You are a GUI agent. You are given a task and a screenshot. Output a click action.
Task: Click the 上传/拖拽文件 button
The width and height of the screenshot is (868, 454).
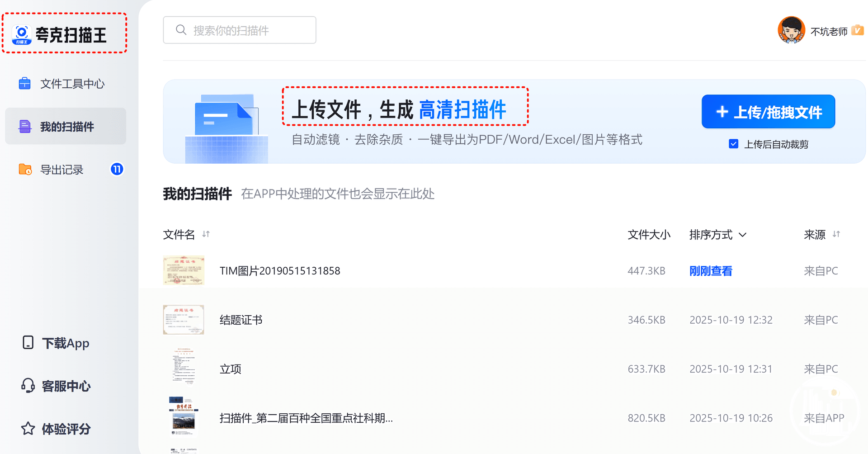coord(768,112)
